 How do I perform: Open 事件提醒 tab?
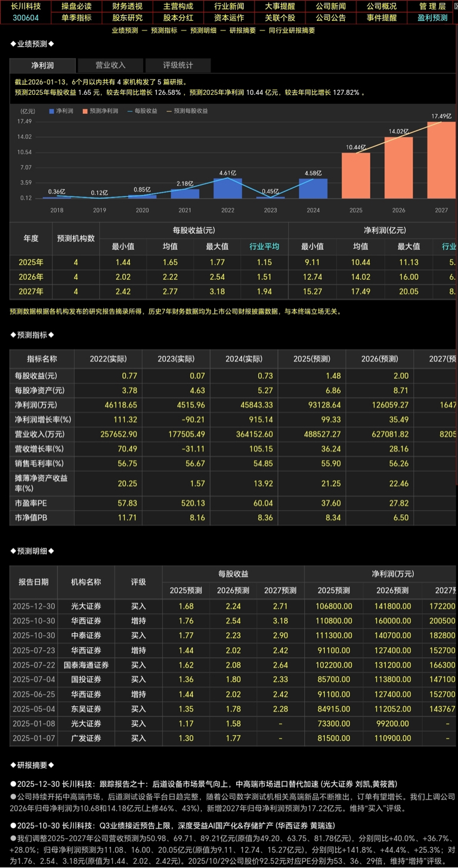[382, 18]
